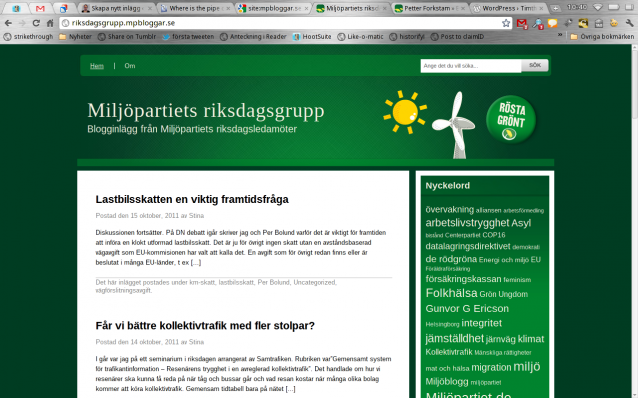The height and width of the screenshot is (398, 638).
Task: Click the 'vägförslitningsavgift' category link
Action: [x=123, y=291]
